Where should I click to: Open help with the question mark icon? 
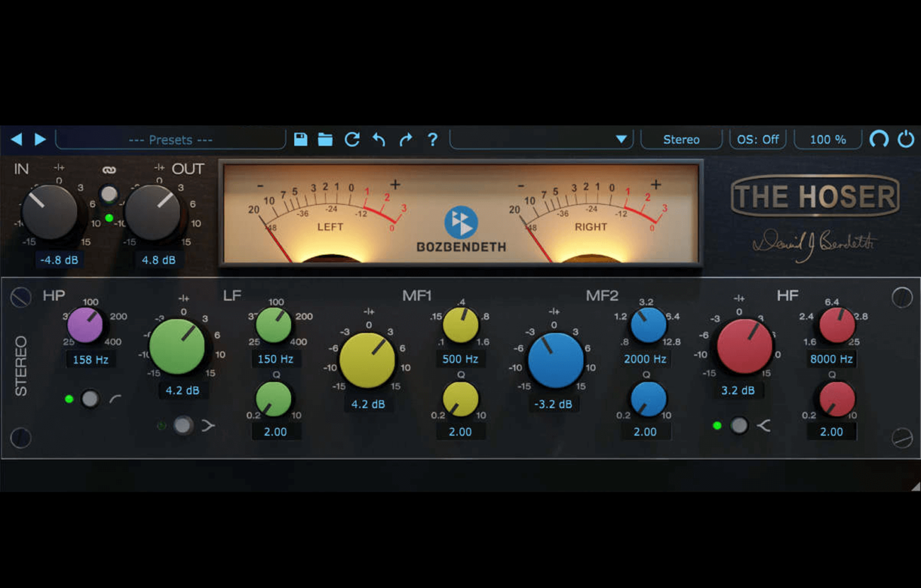pyautogui.click(x=432, y=139)
